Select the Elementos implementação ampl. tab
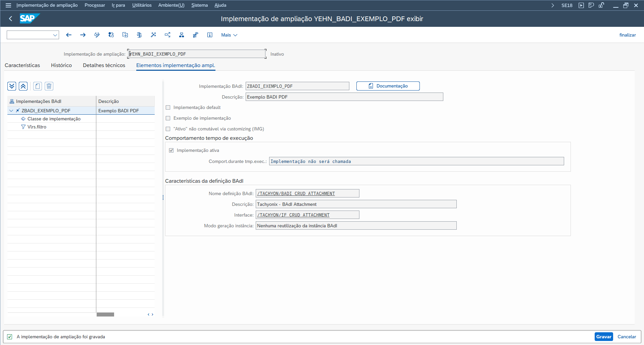This screenshot has height=345, width=644. click(176, 65)
